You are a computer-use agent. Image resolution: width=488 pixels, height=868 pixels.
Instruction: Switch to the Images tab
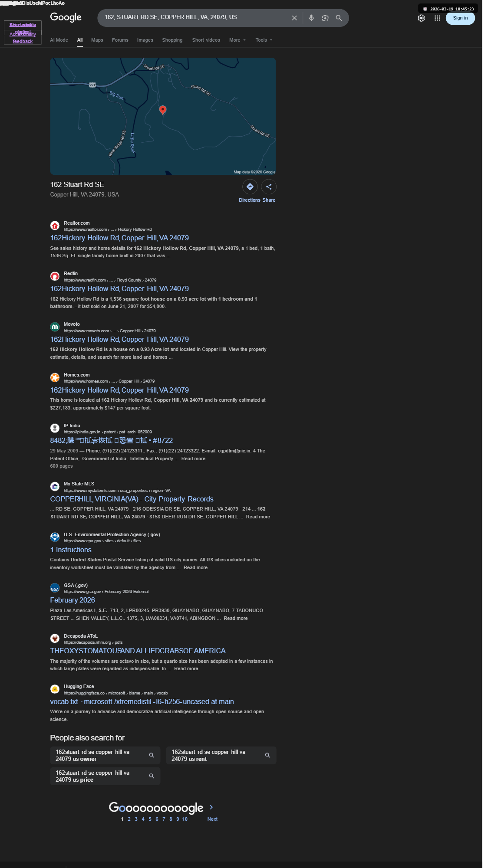pos(145,40)
